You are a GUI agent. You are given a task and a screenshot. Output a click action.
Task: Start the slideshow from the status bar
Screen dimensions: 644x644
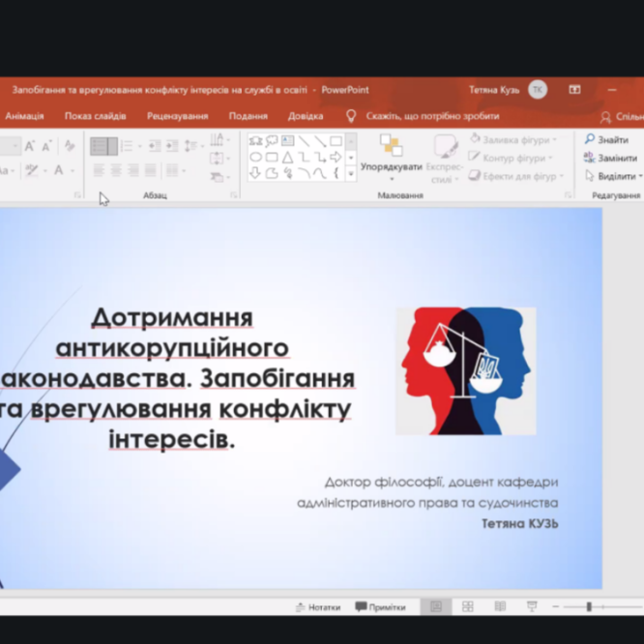click(532, 606)
